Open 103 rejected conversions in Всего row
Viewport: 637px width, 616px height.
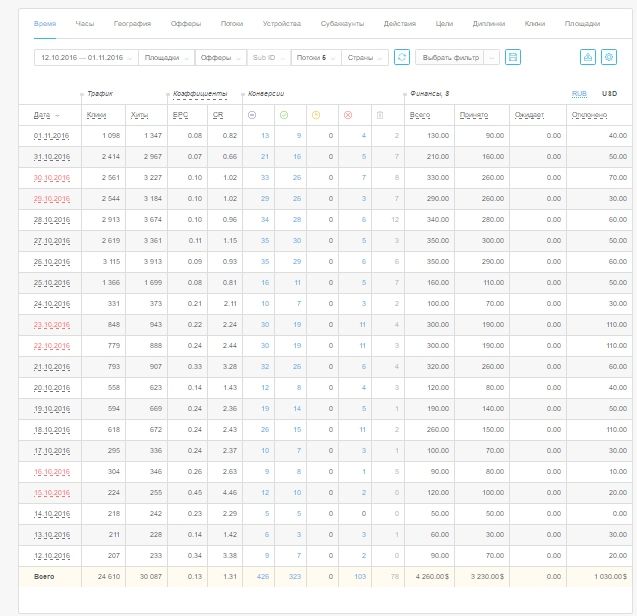(360, 577)
